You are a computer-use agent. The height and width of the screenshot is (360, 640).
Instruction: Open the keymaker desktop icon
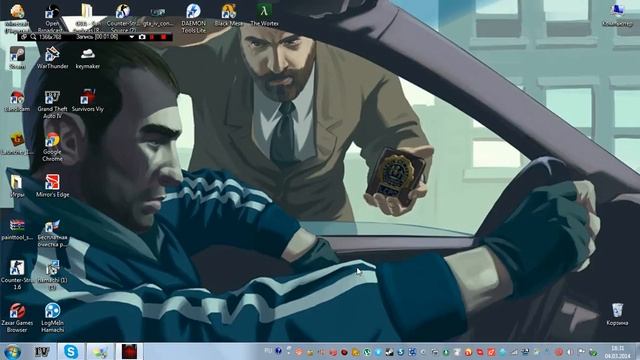pyautogui.click(x=87, y=58)
